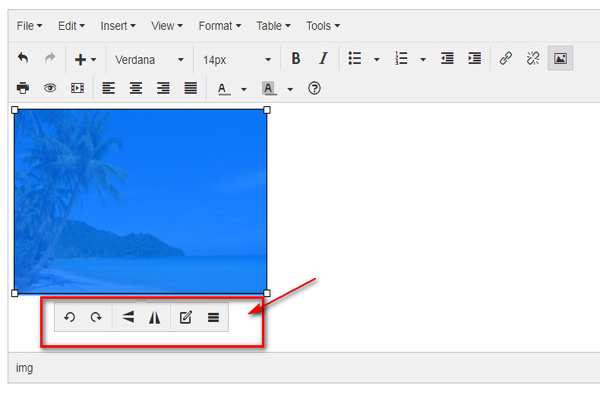Open the Table menu
The width and height of the screenshot is (600, 400).
coord(273,26)
